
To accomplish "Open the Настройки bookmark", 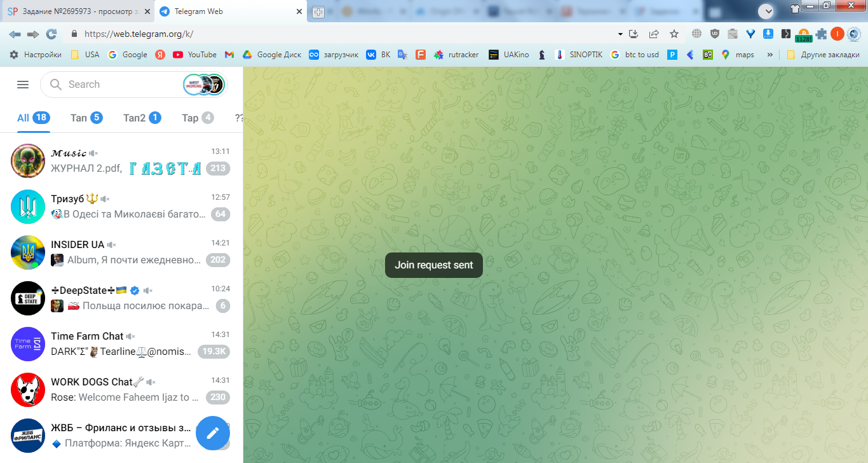I will coord(36,55).
